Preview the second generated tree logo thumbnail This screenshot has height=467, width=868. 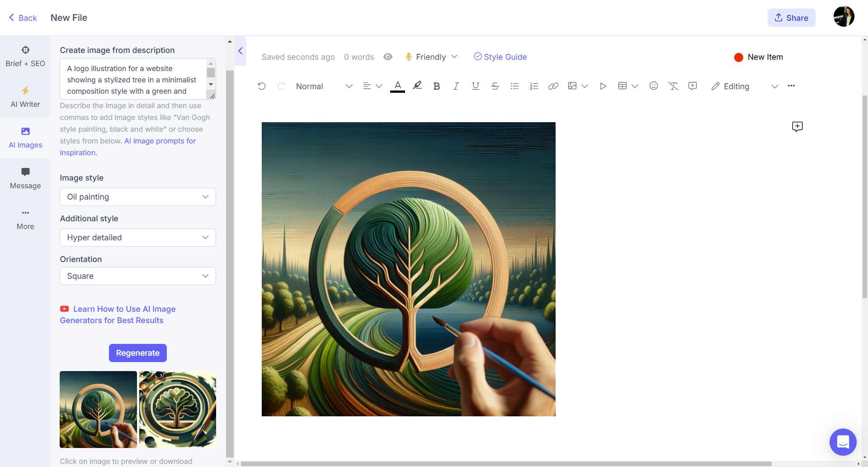[178, 410]
